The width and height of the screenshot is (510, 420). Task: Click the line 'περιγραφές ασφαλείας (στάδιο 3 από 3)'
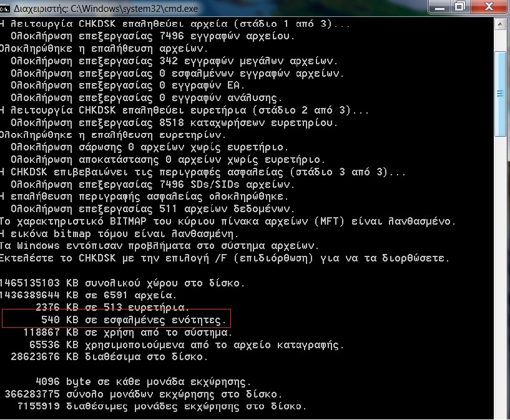coord(203,172)
